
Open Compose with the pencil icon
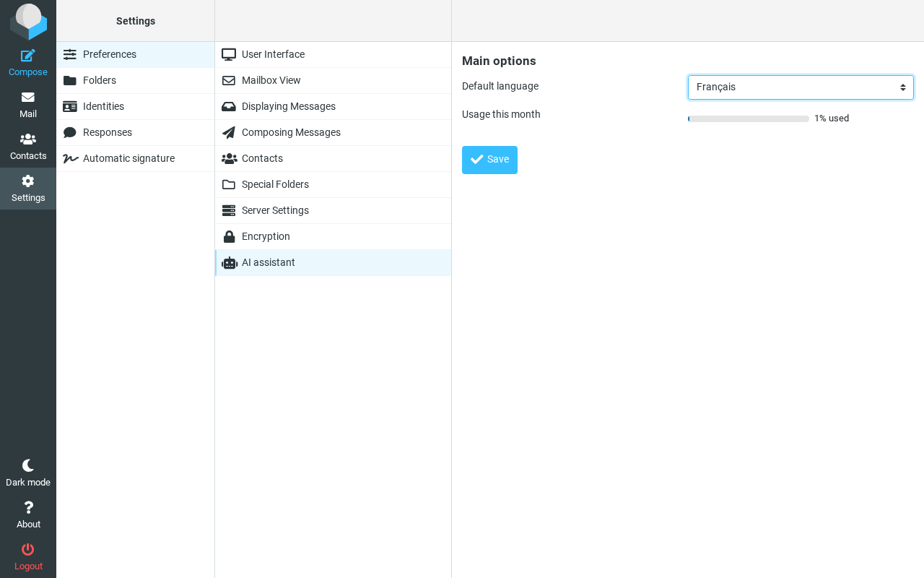[28, 56]
